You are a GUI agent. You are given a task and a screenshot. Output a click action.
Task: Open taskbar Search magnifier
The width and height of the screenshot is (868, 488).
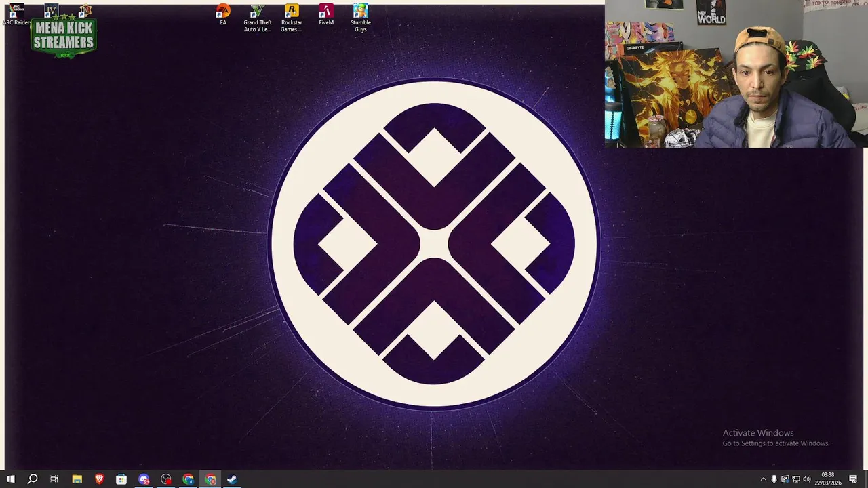coord(33,479)
